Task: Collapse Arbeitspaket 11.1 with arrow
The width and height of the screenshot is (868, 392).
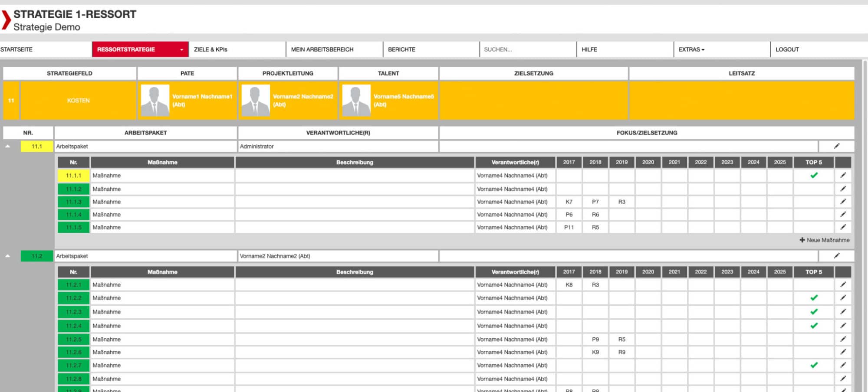Action: (8, 146)
